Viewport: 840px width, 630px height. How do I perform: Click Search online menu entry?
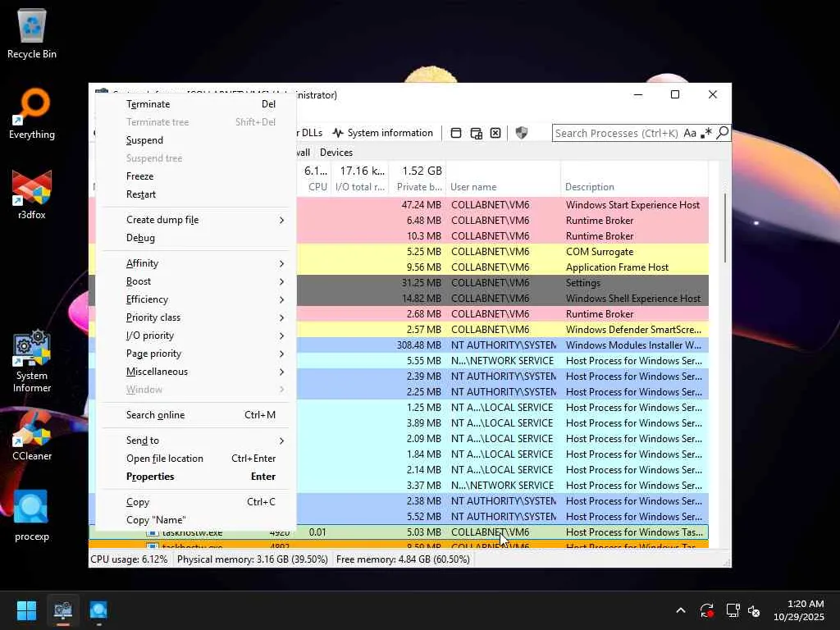coord(196,414)
